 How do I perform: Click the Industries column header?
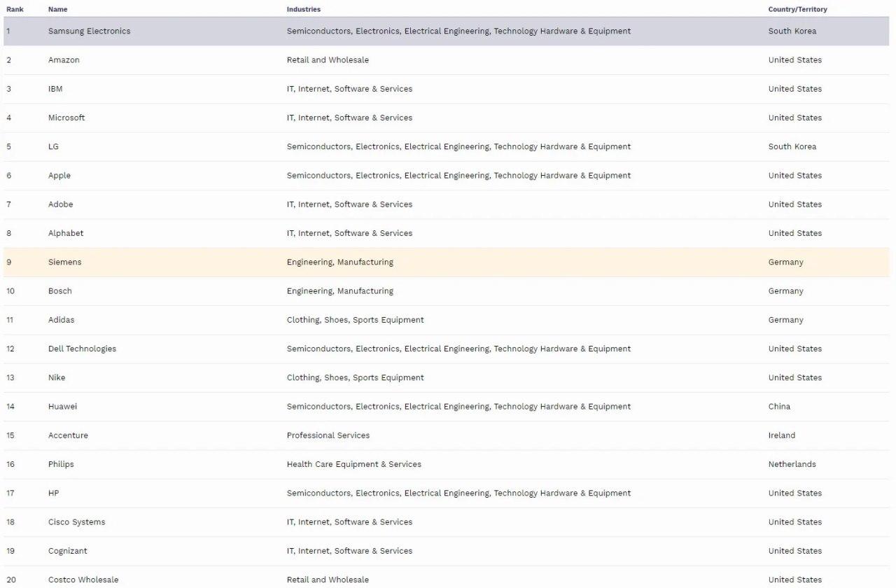click(x=303, y=9)
